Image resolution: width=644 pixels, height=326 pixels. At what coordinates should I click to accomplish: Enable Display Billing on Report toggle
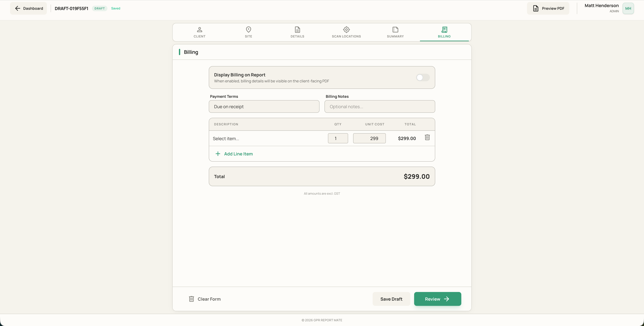(423, 77)
